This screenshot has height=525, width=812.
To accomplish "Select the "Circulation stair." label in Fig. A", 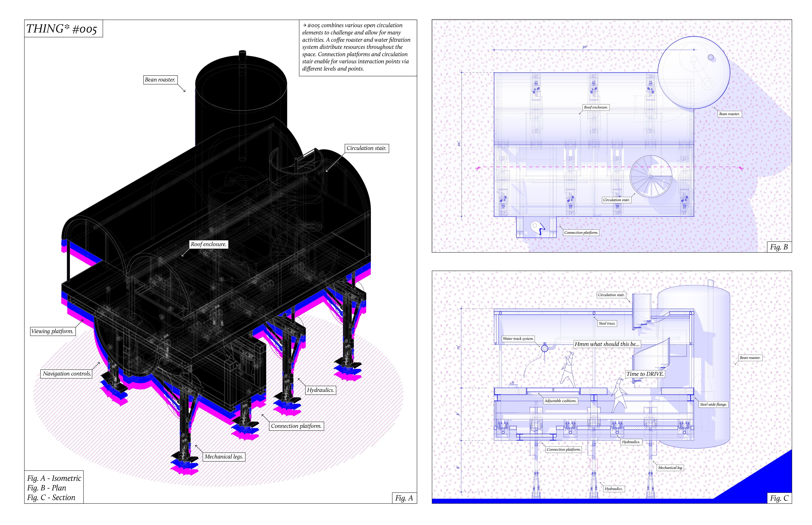I will coord(366,148).
